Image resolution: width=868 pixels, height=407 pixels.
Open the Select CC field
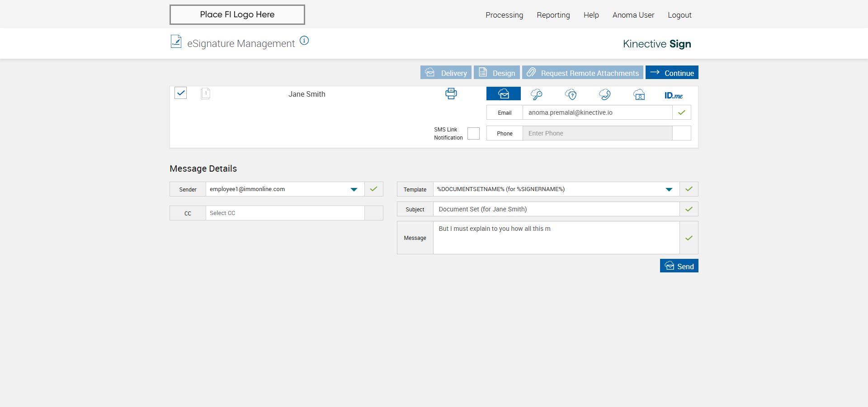tap(285, 213)
